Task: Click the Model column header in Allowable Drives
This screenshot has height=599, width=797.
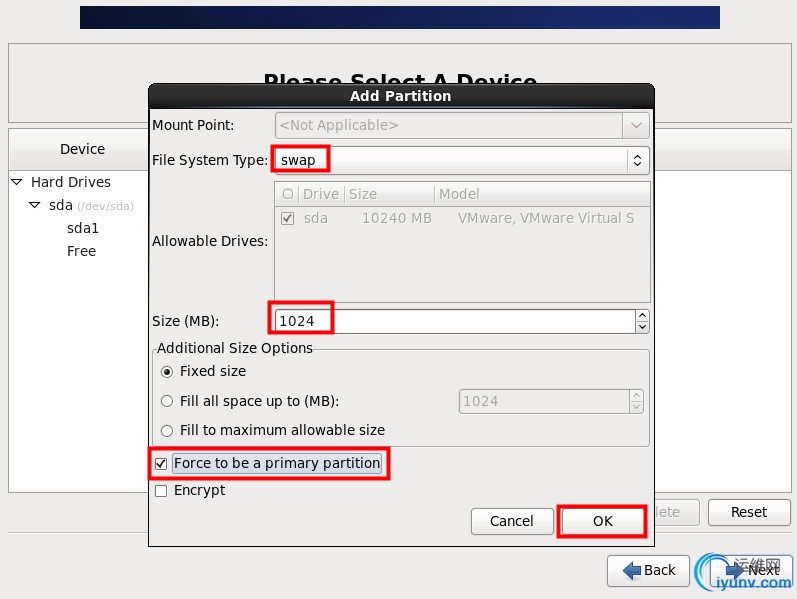Action: pyautogui.click(x=542, y=194)
